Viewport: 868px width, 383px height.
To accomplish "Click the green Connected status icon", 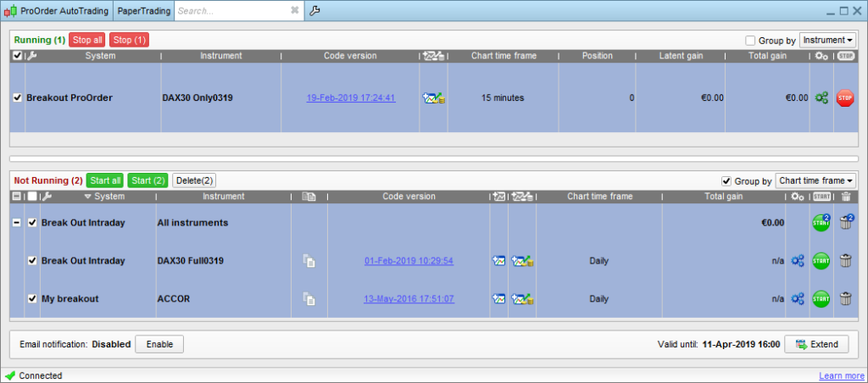I will pos(10,376).
